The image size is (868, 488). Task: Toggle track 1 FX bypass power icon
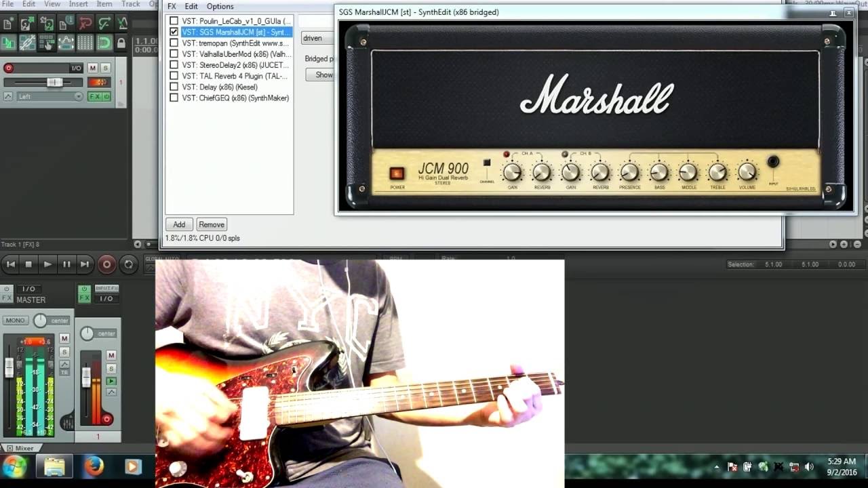pyautogui.click(x=106, y=96)
